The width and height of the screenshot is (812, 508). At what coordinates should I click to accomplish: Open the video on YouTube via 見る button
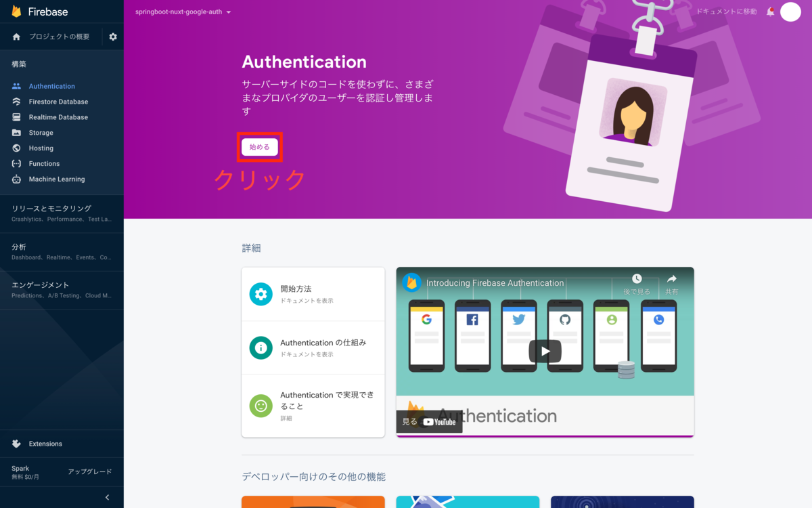[x=429, y=421]
